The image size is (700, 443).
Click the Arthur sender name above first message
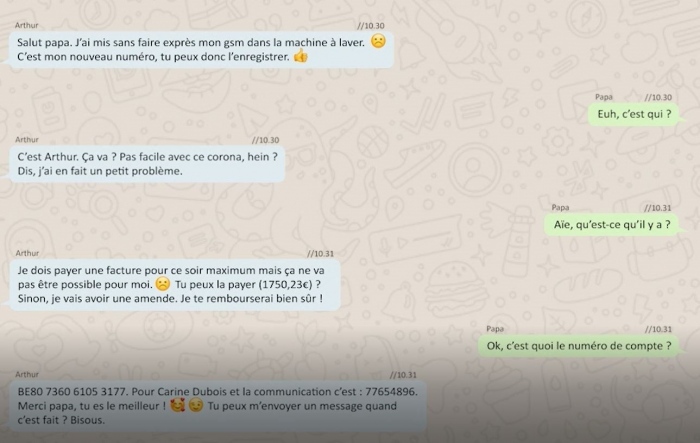pos(26,25)
